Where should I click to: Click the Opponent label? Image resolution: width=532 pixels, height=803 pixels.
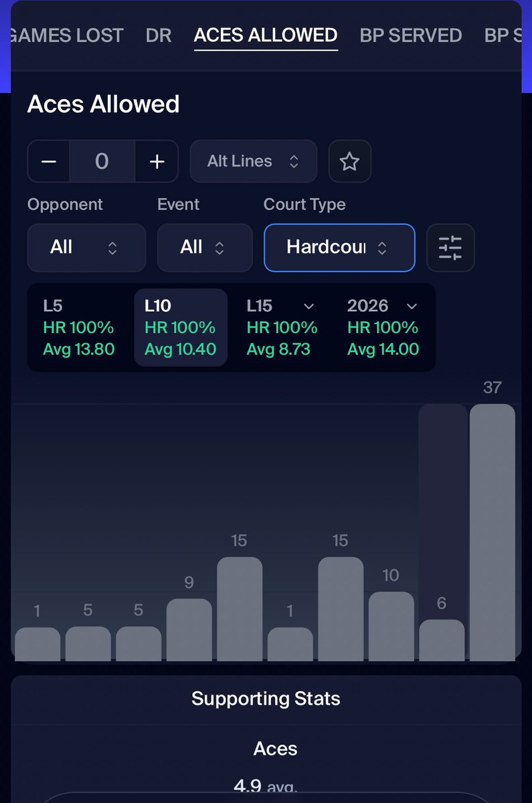(65, 204)
